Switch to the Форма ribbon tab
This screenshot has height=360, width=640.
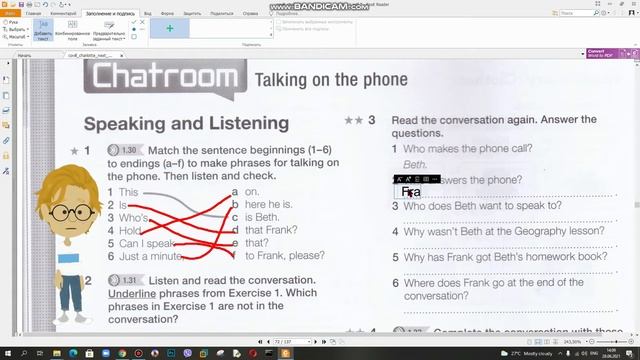click(167, 13)
